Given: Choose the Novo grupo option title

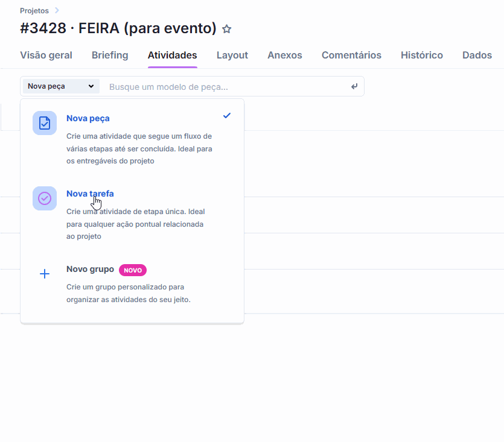Looking at the screenshot, I should 91,269.
